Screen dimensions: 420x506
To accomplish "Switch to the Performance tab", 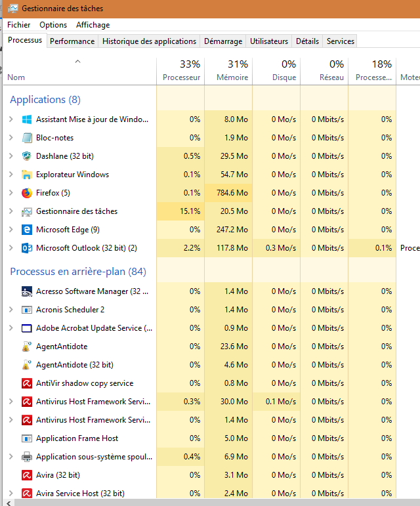I will coord(72,41).
